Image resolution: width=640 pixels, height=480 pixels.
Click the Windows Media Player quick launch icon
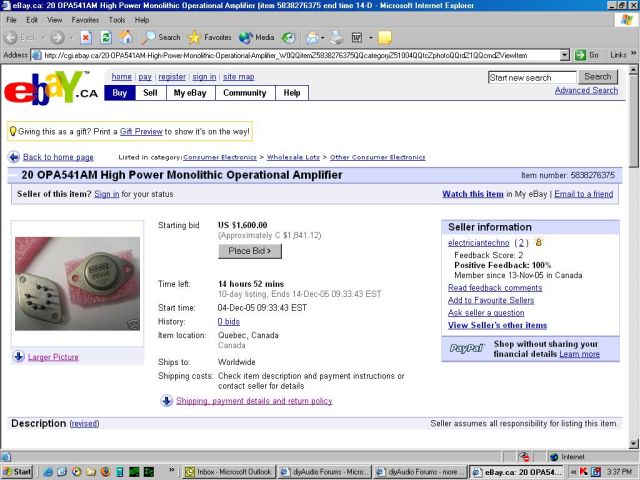77,472
